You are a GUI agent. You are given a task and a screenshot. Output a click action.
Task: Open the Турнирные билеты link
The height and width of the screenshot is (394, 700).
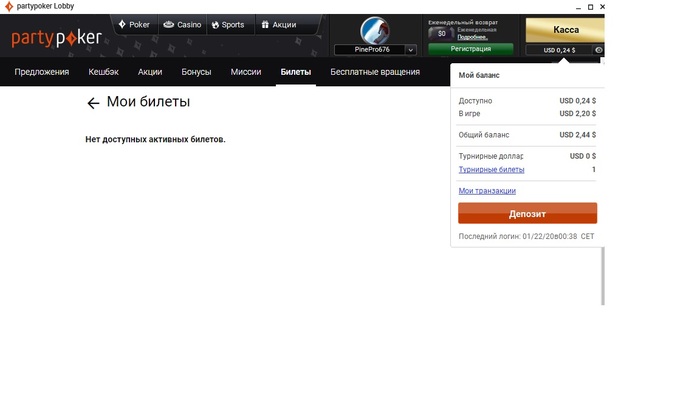(x=491, y=170)
